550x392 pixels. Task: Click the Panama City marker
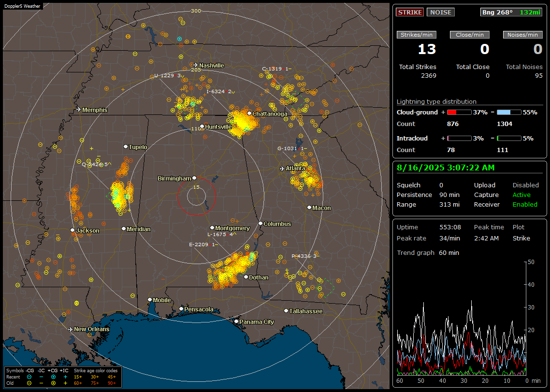click(x=236, y=321)
